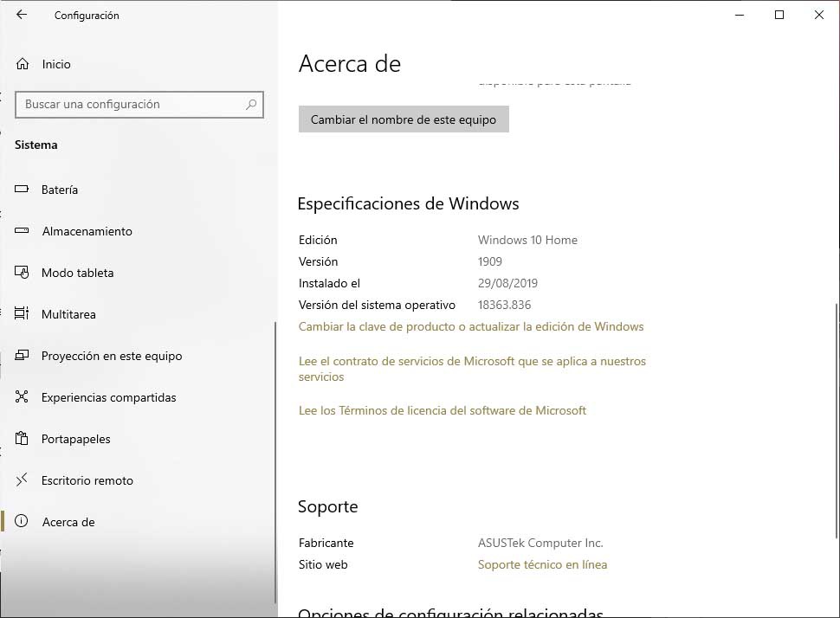The image size is (840, 618).
Task: Open Escritorio remoto via its icon
Action: click(x=23, y=480)
